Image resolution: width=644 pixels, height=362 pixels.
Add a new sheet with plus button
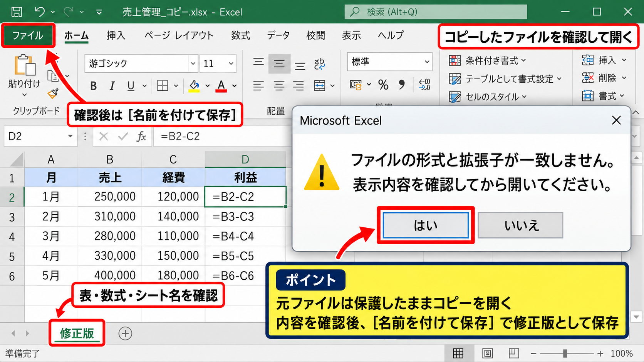point(125,333)
